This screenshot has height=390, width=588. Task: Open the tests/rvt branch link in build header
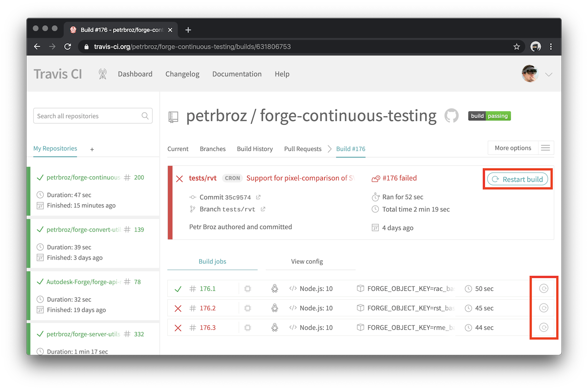203,178
